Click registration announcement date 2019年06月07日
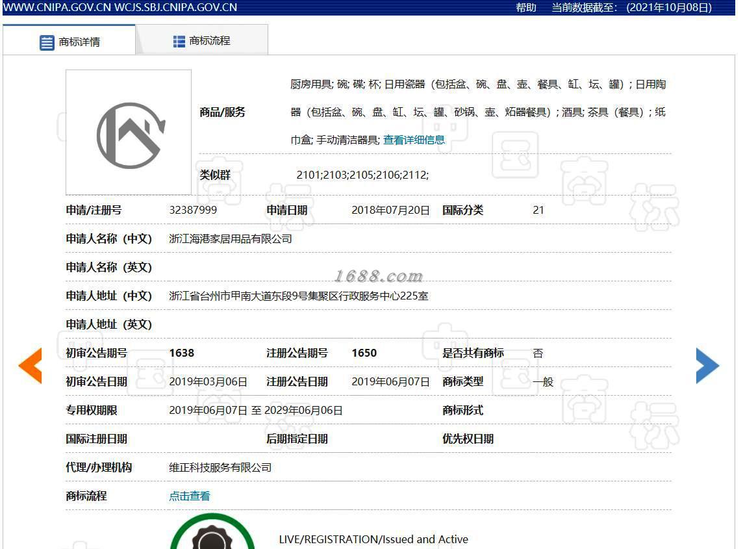The height and width of the screenshot is (549, 756). [390, 381]
